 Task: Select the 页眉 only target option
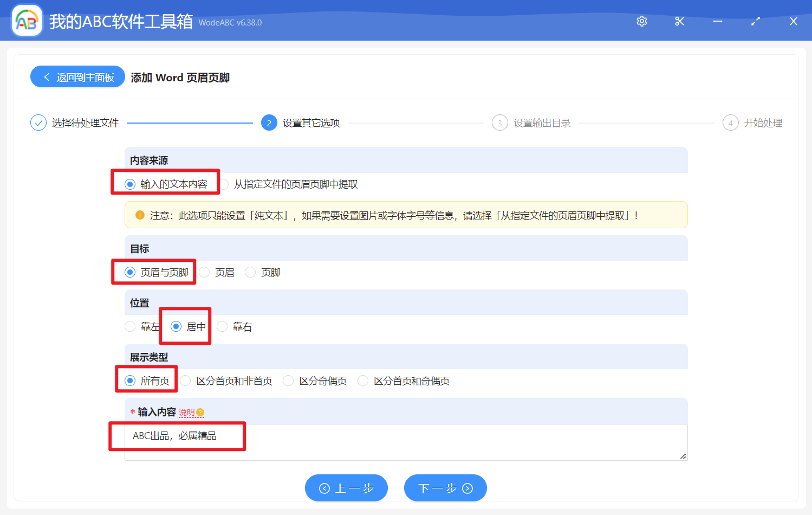205,273
